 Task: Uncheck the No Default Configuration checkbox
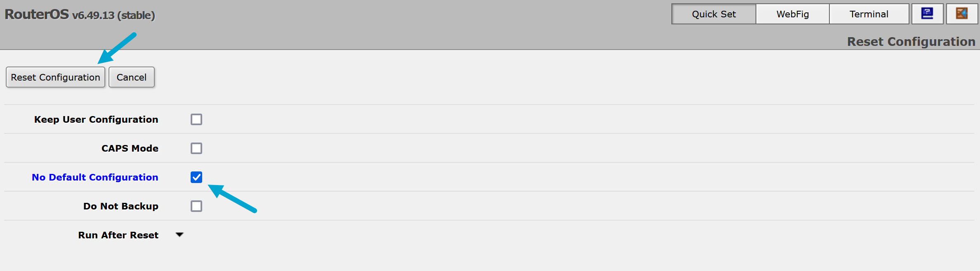(x=196, y=177)
